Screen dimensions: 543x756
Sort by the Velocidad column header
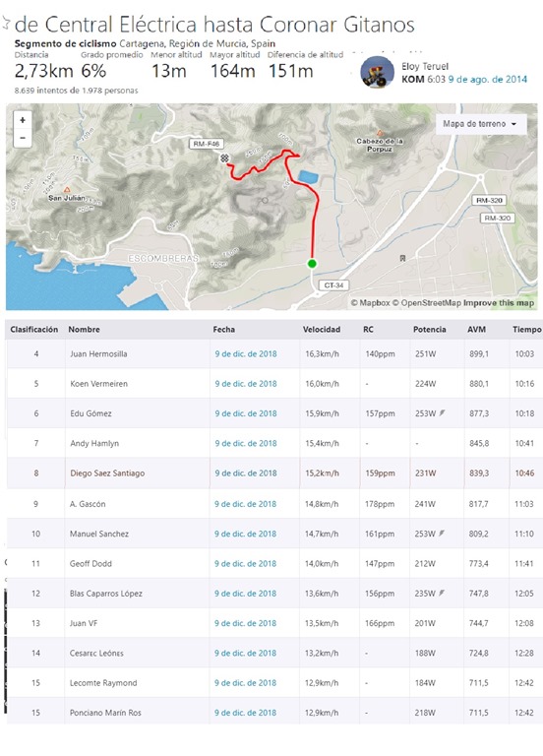pyautogui.click(x=322, y=330)
